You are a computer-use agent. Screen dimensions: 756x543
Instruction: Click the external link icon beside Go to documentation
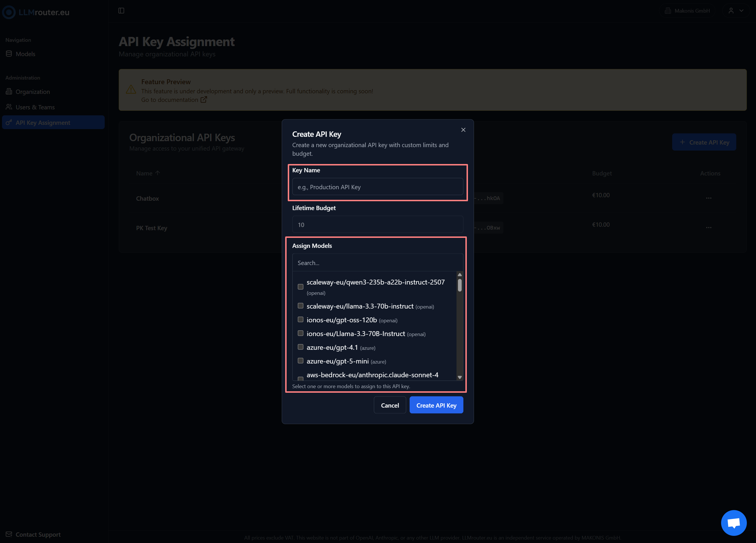[x=204, y=99]
